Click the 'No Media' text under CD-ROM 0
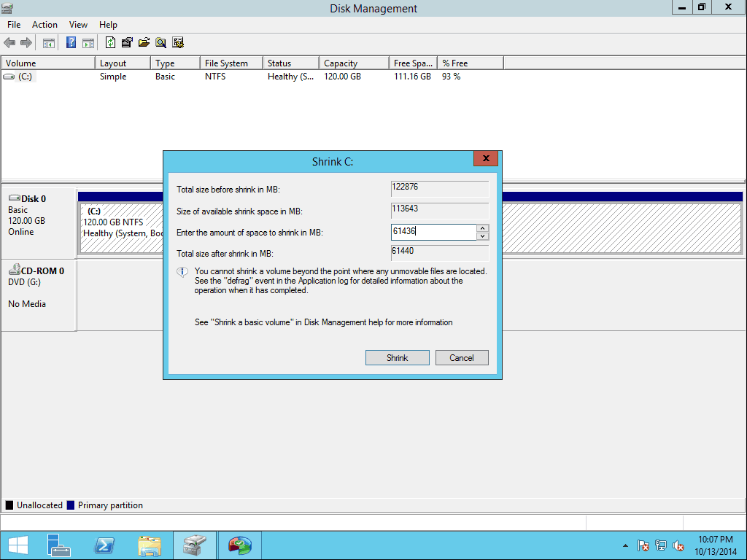 27,304
